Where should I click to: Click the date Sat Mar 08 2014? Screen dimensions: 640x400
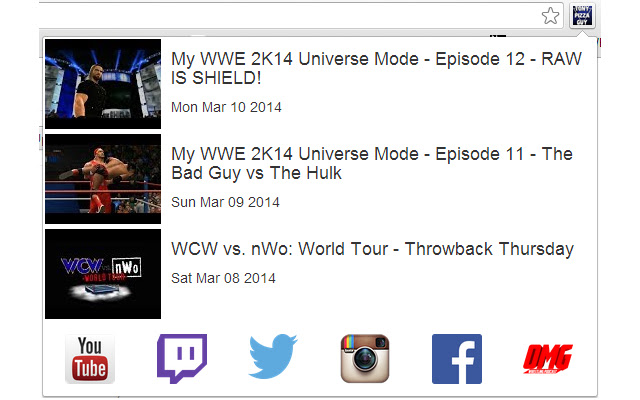pos(223,278)
